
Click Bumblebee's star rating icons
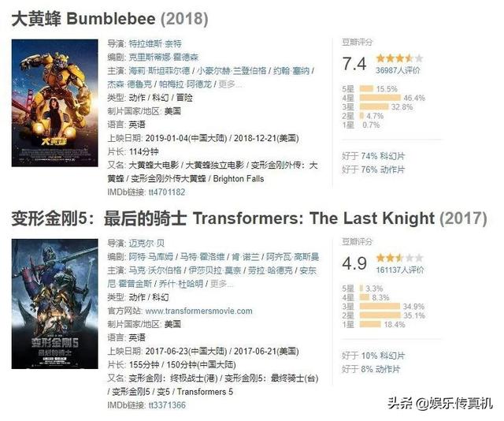(x=399, y=59)
